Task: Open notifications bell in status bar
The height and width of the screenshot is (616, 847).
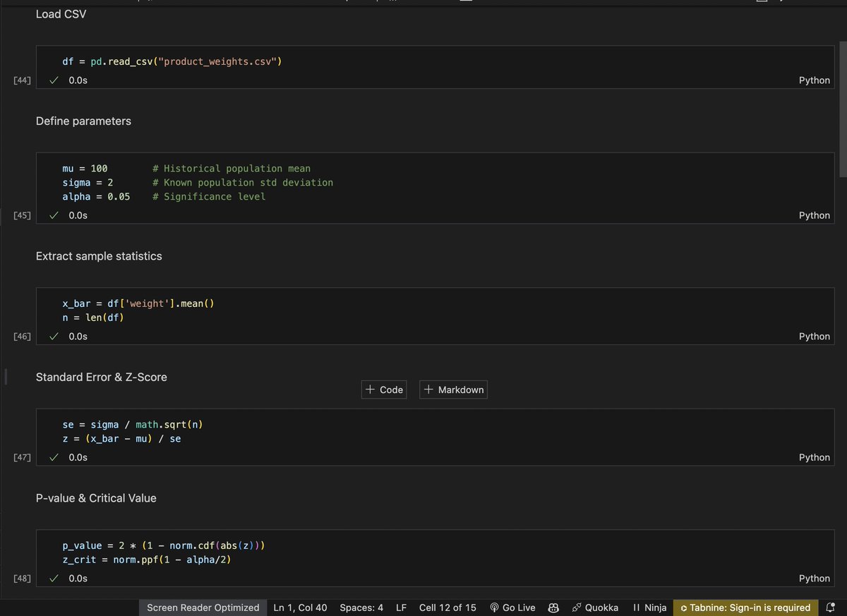Action: pos(830,608)
